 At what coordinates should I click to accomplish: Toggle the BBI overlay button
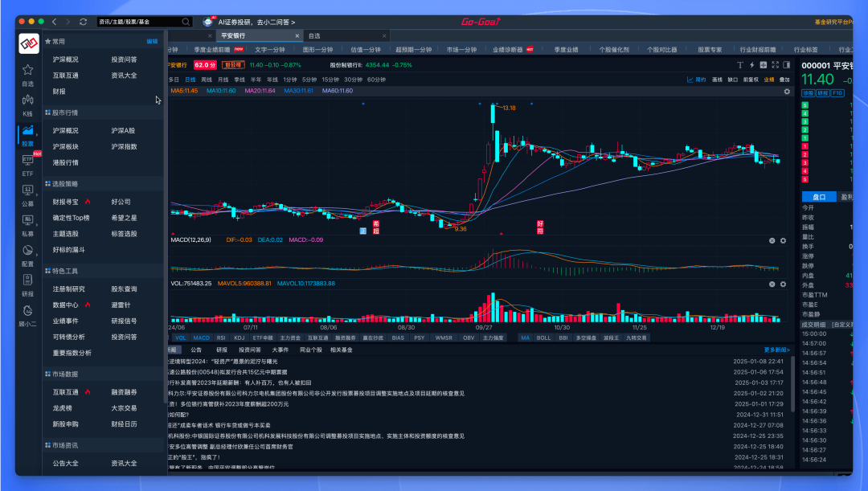(563, 338)
